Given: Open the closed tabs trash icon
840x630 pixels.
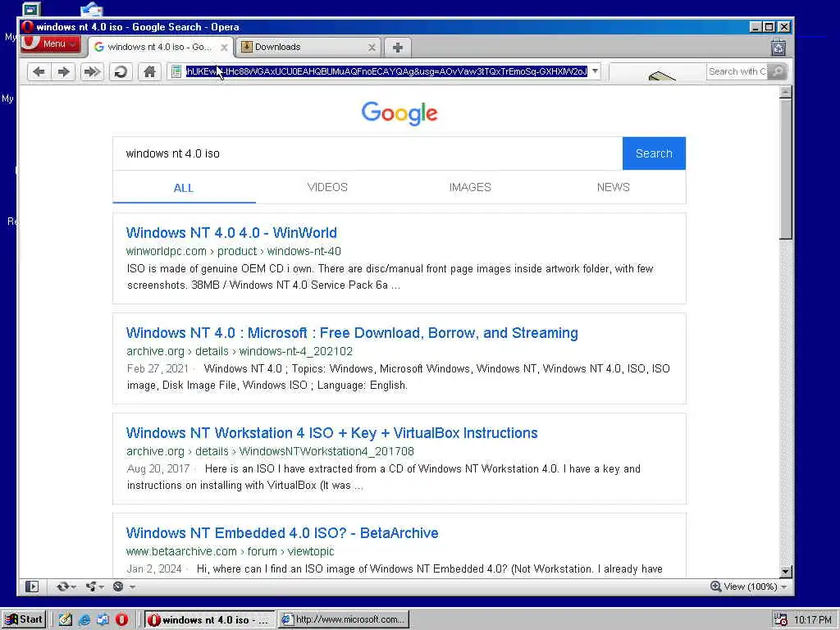Looking at the screenshot, I should 778,48.
